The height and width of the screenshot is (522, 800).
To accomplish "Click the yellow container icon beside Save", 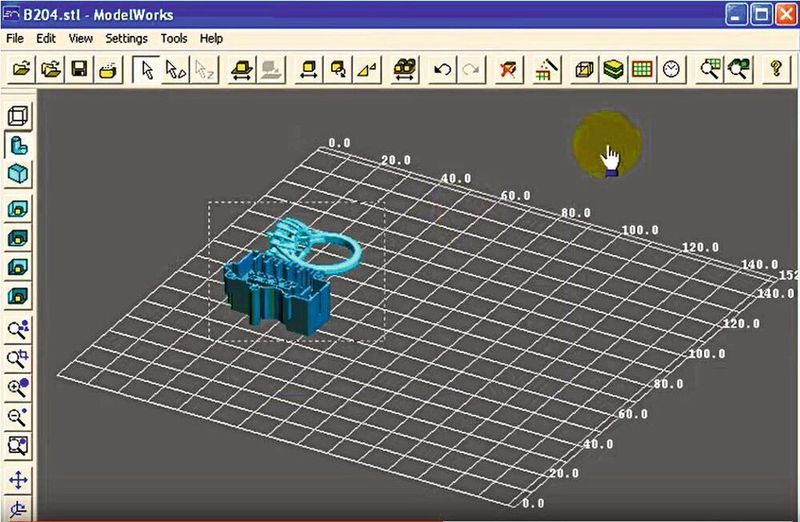I will click(108, 69).
